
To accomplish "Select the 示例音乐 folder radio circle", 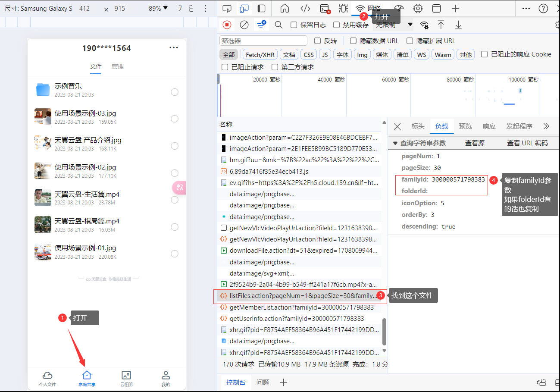I will pyautogui.click(x=175, y=92).
